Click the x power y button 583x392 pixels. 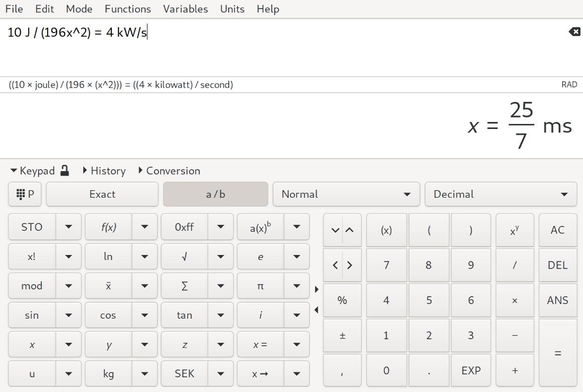tap(515, 230)
